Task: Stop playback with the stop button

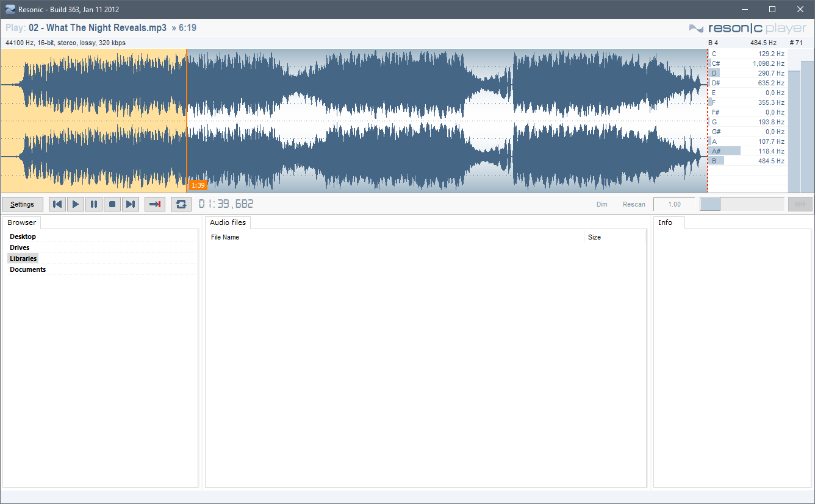Action: (112, 204)
